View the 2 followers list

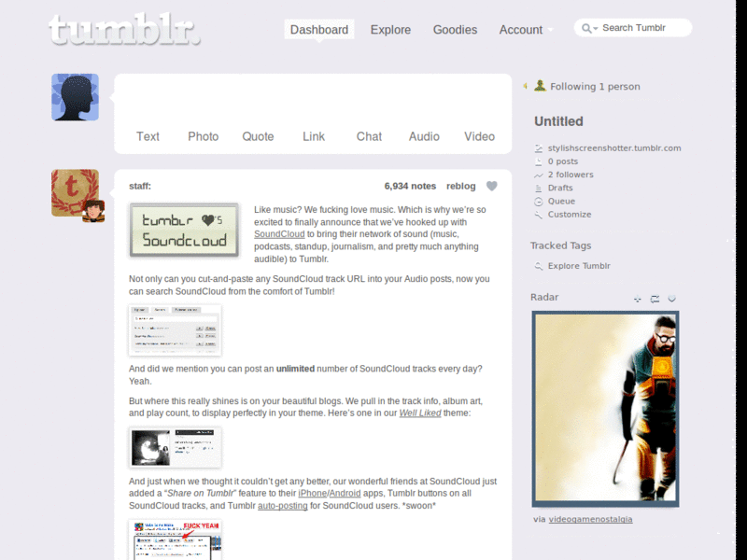(x=571, y=175)
